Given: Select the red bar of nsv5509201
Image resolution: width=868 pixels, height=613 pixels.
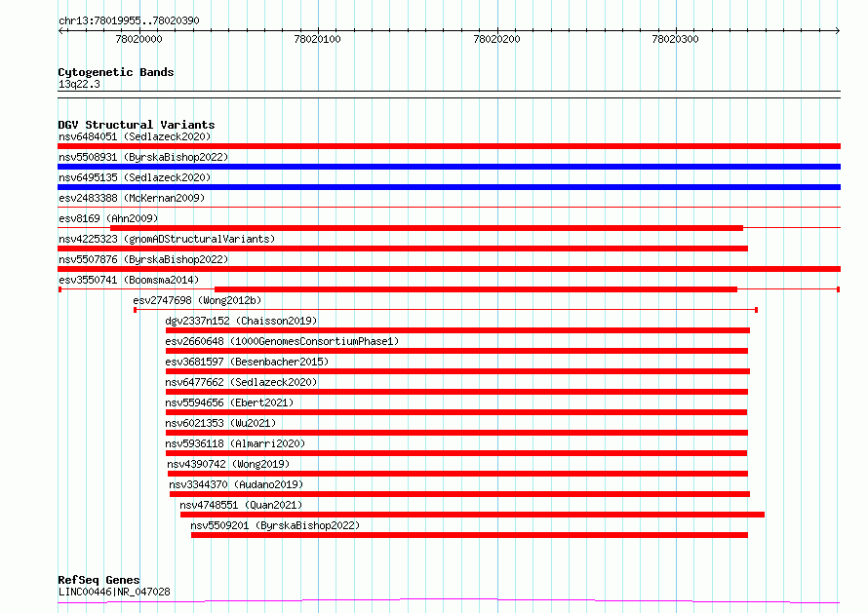Looking at the screenshot, I should tap(469, 535).
